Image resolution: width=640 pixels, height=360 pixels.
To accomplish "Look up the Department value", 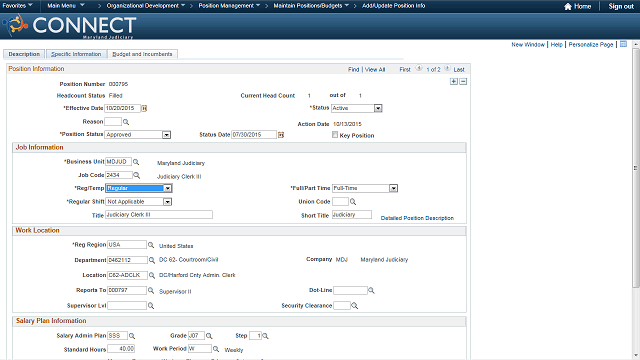I will coord(152,260).
